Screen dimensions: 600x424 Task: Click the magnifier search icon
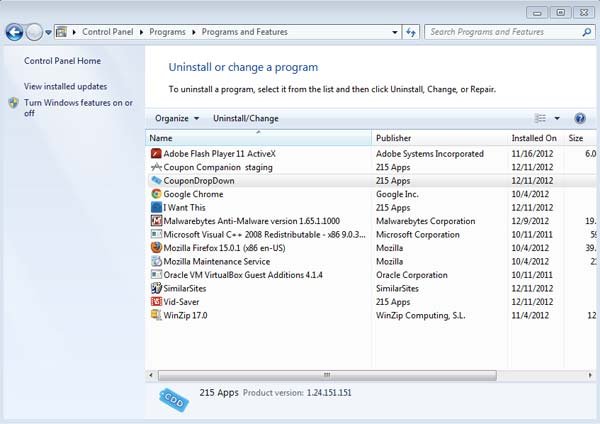[x=587, y=32]
